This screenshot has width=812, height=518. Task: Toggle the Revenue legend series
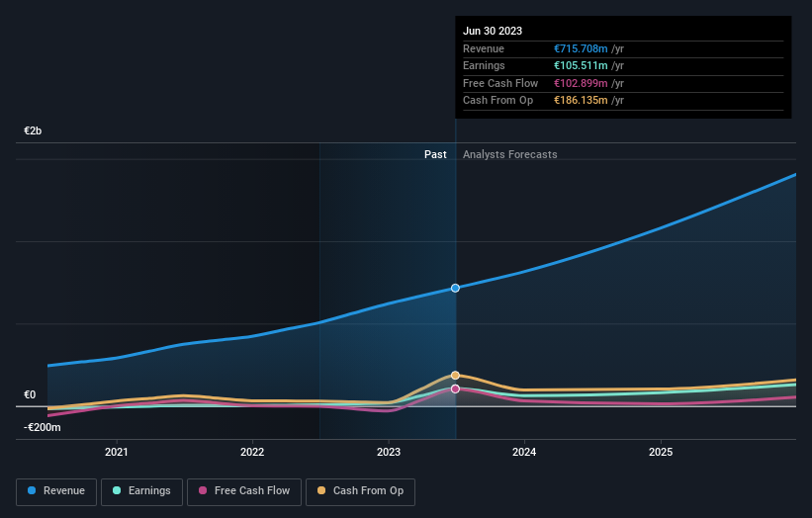click(x=56, y=491)
